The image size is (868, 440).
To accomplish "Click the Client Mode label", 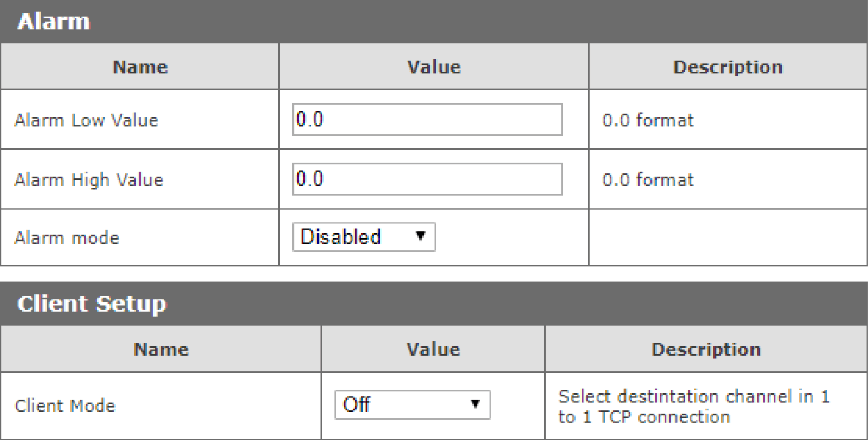I will click(65, 406).
